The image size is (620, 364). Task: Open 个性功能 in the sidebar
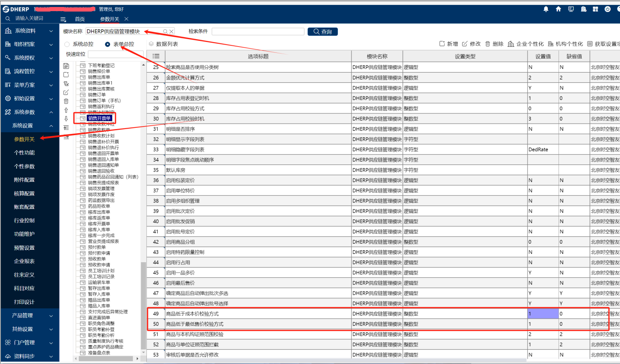click(x=24, y=153)
